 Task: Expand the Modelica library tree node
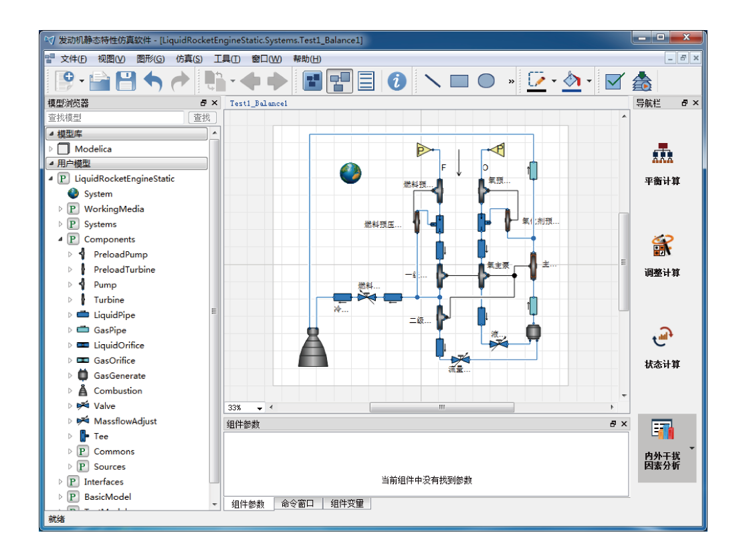pos(51,149)
